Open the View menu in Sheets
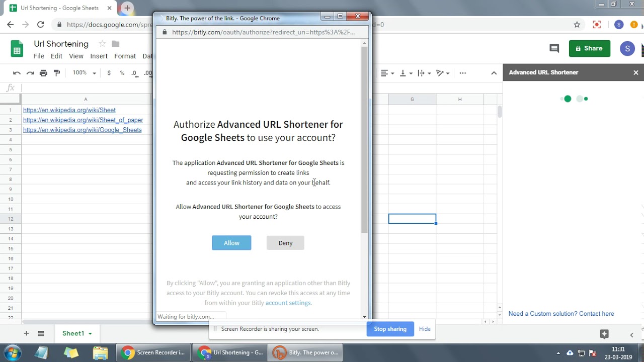The image size is (644, 362). (x=76, y=56)
